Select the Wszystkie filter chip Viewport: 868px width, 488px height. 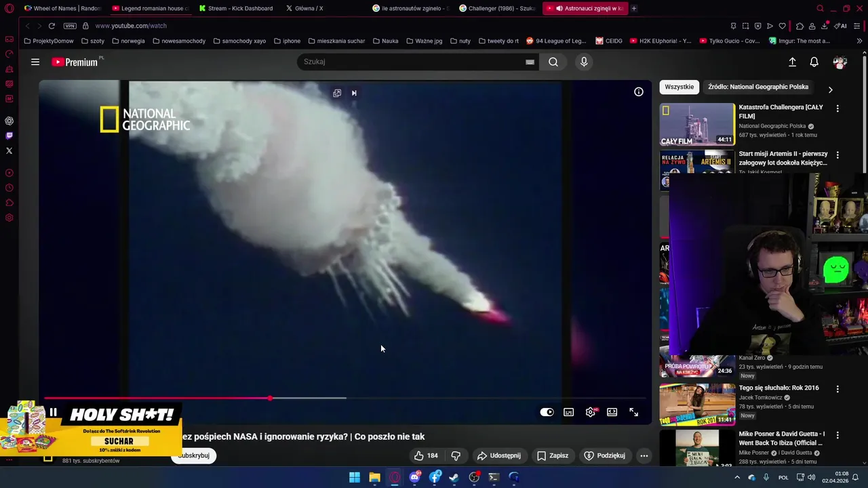(679, 87)
